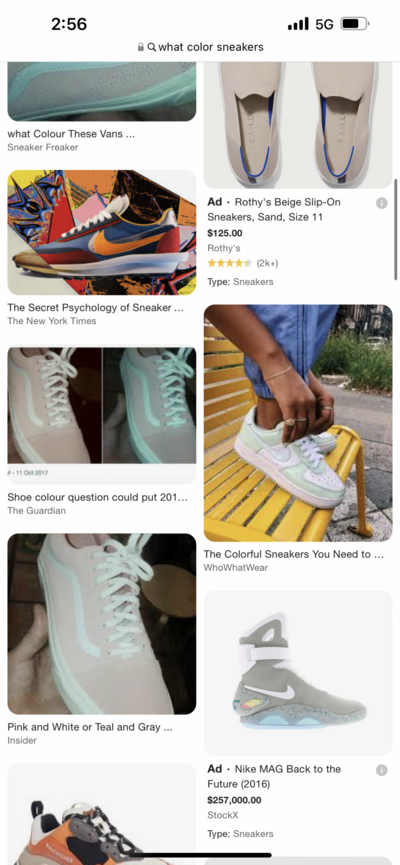Open Rothy's beige slip-on sneakers image
This screenshot has width=400, height=865.
[x=298, y=125]
